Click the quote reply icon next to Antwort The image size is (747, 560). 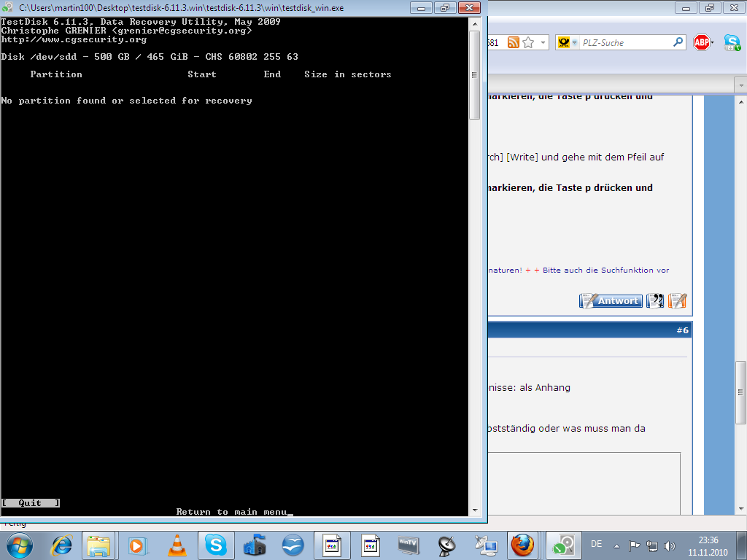click(655, 301)
